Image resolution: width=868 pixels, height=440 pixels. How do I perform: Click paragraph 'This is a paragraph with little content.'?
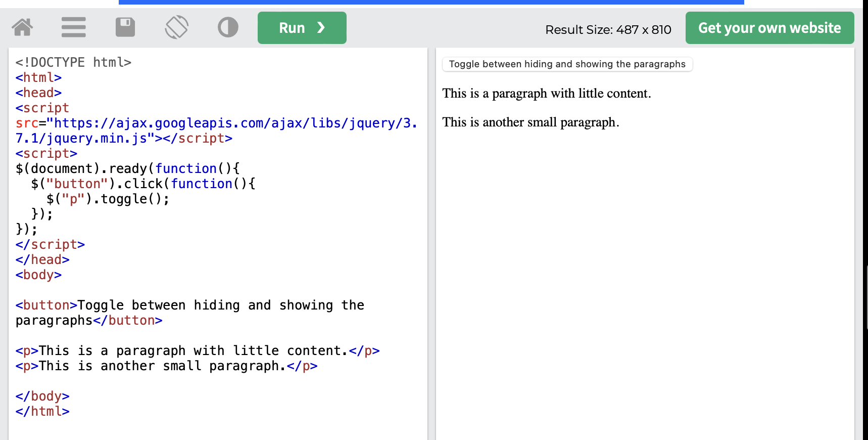click(x=547, y=94)
